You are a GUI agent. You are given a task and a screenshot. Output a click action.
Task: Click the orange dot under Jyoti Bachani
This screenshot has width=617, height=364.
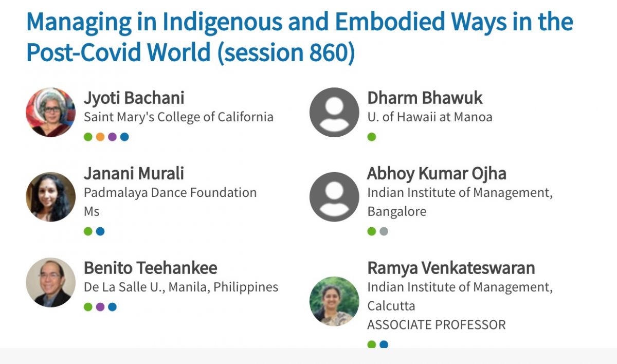pyautogui.click(x=100, y=137)
